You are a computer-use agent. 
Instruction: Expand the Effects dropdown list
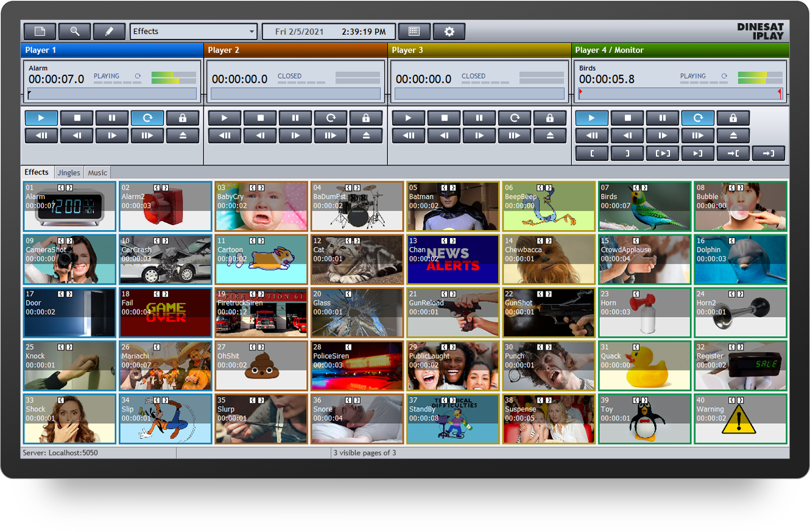coord(252,32)
